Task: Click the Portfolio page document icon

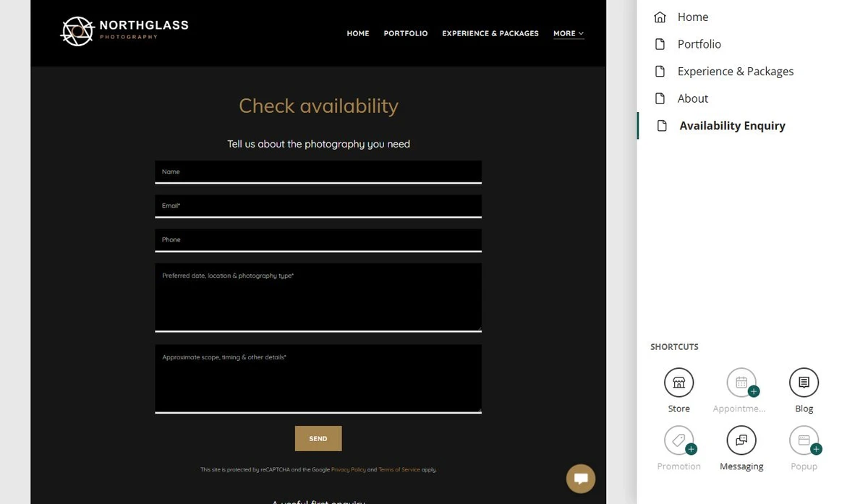Action: pos(660,44)
